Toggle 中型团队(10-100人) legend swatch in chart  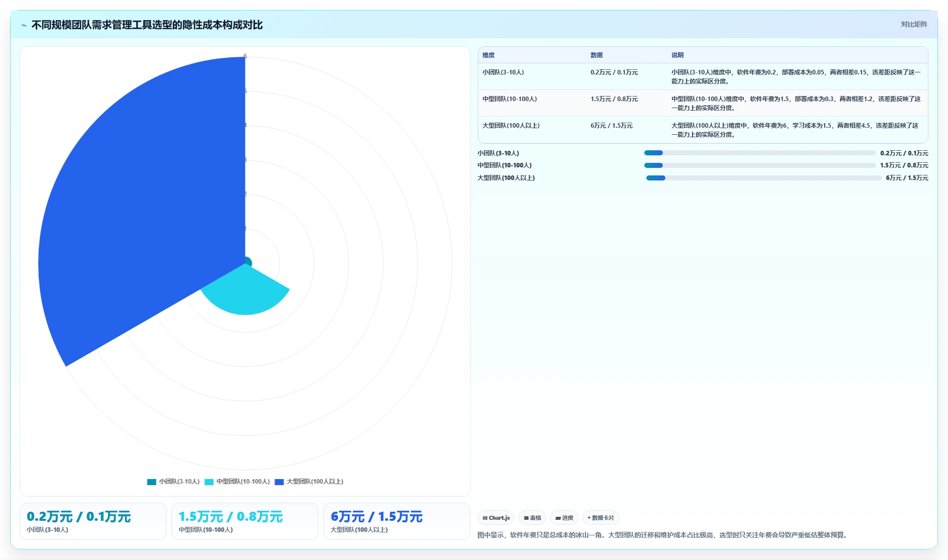(209, 482)
